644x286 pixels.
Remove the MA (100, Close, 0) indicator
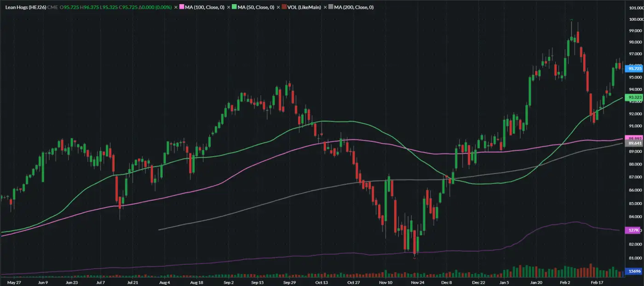click(176, 7)
